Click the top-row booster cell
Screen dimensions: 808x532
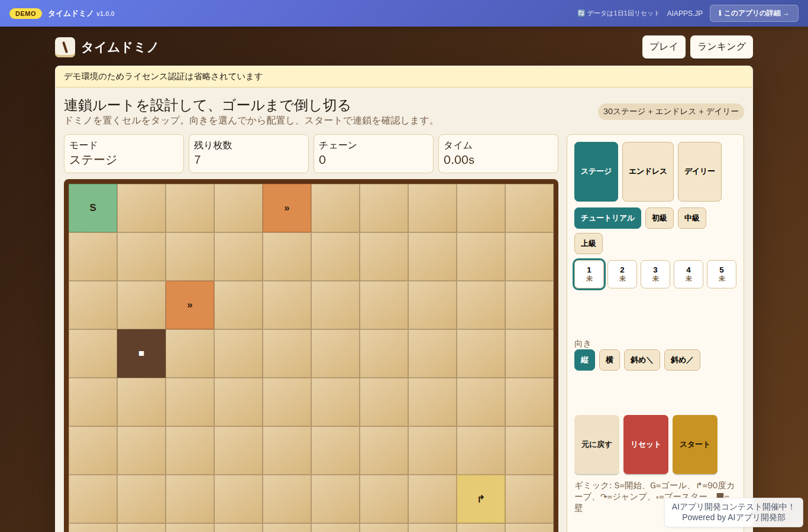tap(287, 208)
